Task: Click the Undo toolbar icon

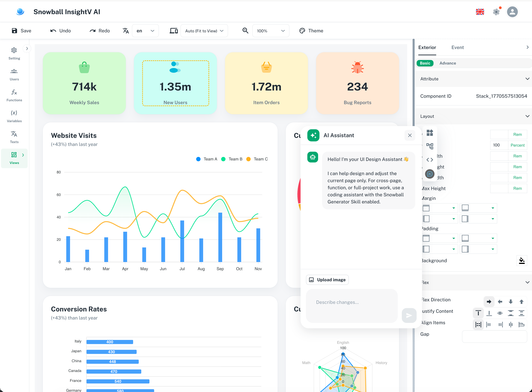Action: (53, 31)
